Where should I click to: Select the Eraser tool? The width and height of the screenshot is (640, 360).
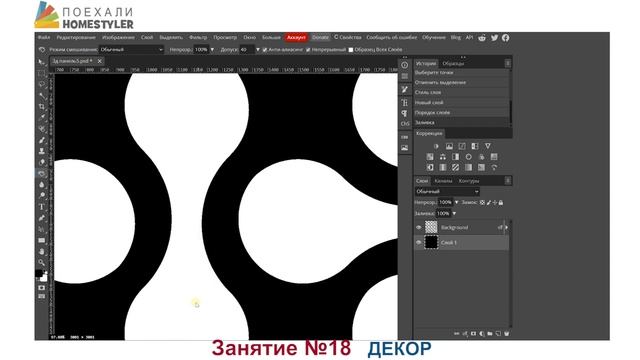[41, 162]
